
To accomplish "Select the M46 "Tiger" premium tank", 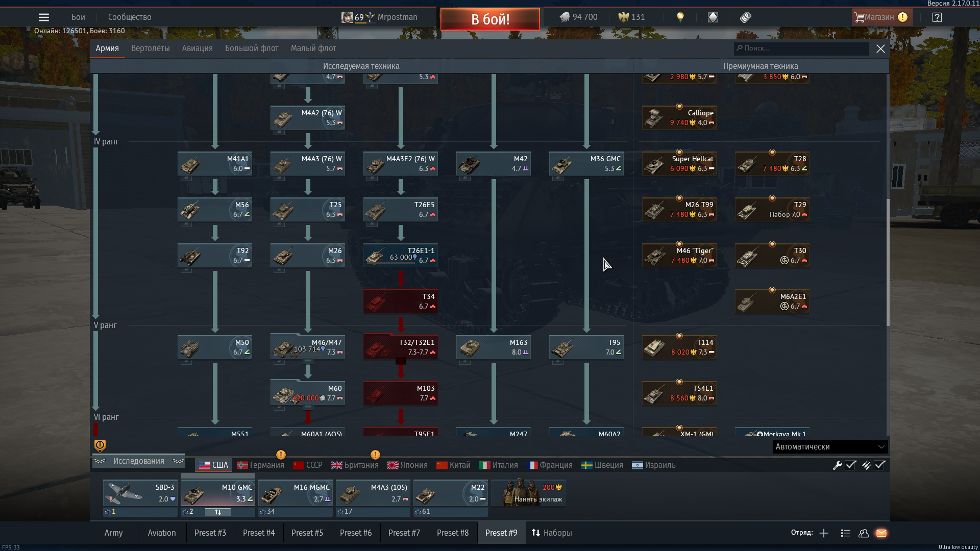I will point(679,255).
